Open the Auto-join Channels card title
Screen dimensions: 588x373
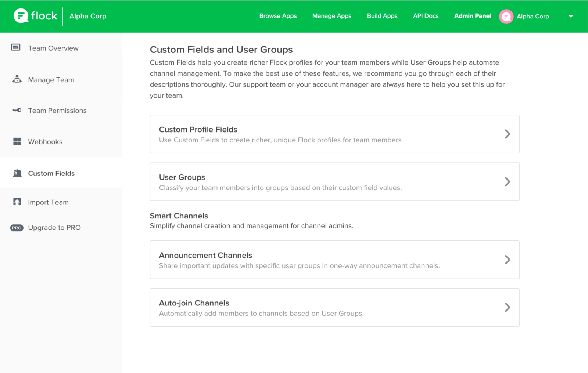194,303
